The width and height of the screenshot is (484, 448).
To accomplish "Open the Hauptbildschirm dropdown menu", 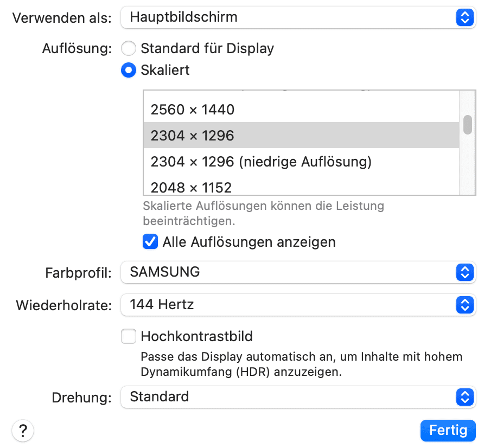I will pos(288,17).
